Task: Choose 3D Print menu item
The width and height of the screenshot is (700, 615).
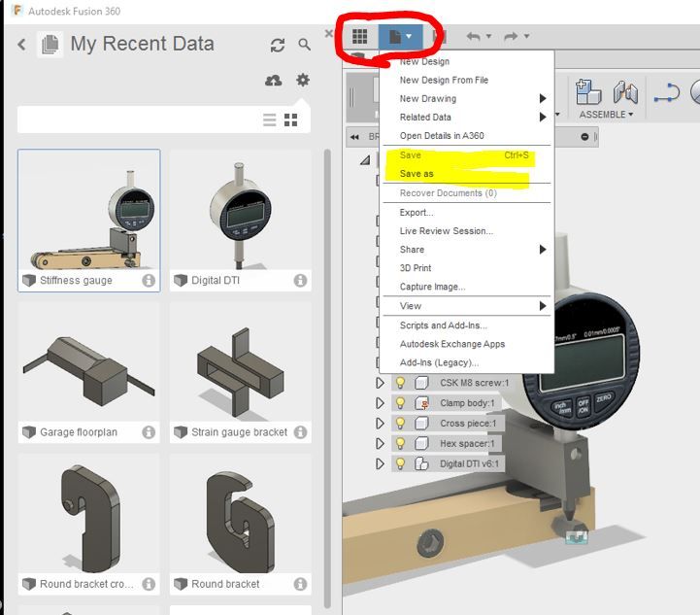Action: [x=467, y=268]
